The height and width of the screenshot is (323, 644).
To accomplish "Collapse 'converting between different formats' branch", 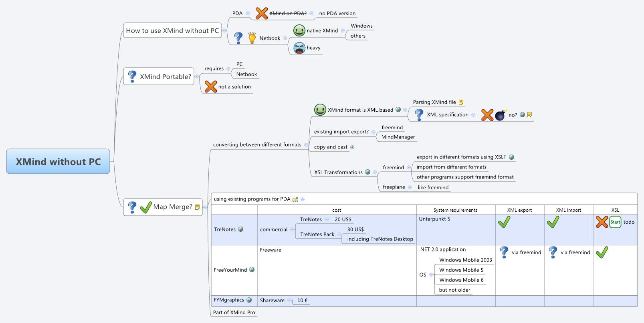I will click(x=306, y=145).
